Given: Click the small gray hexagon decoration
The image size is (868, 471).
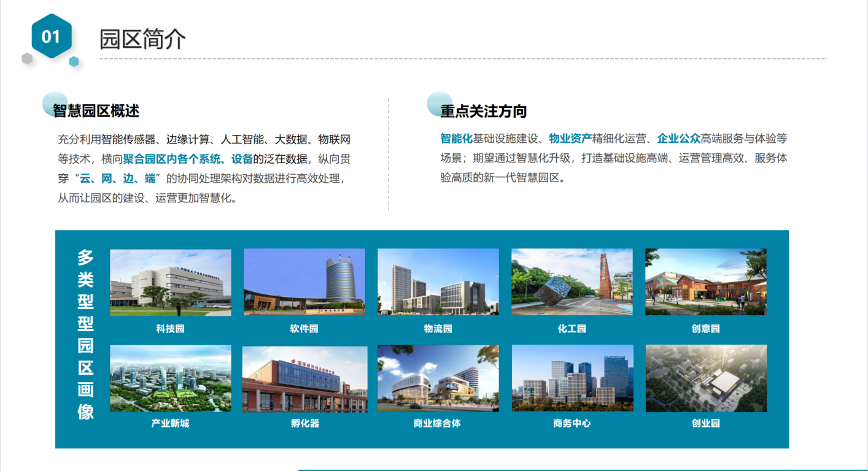Looking at the screenshot, I should click(x=27, y=58).
